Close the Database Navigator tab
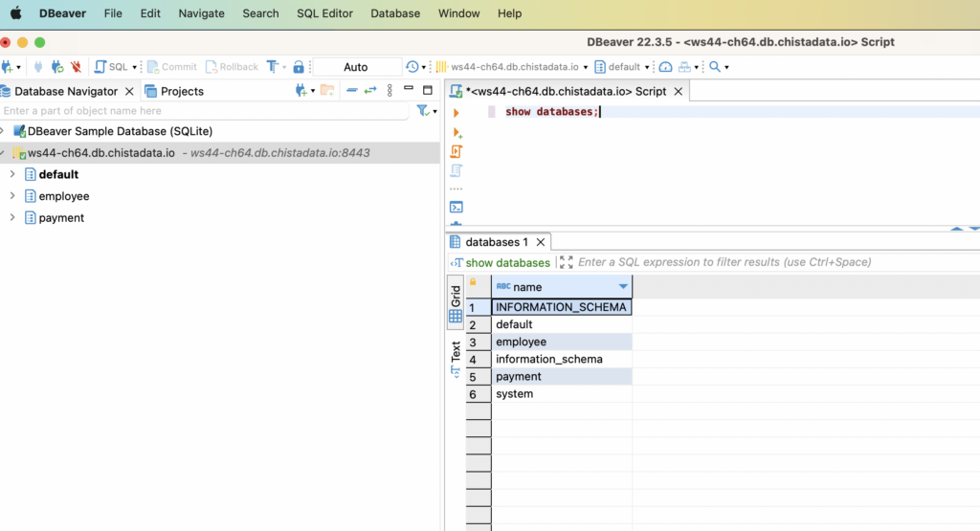This screenshot has height=531, width=980. click(129, 91)
